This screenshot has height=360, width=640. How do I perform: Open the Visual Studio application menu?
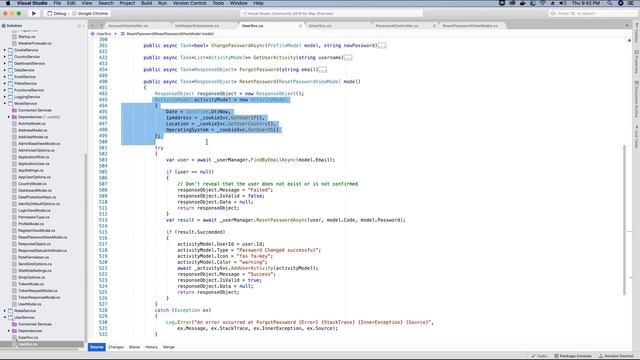click(x=32, y=3)
